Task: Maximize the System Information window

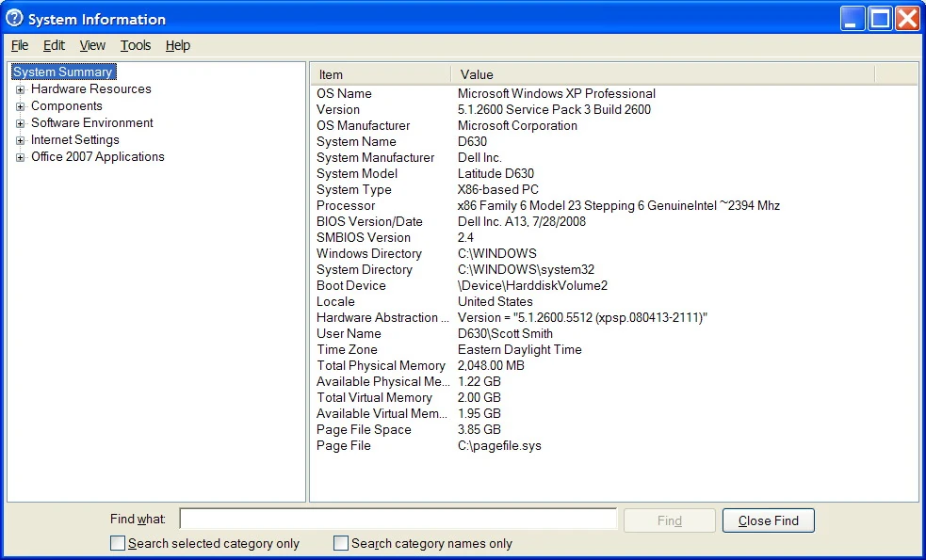Action: point(879,19)
